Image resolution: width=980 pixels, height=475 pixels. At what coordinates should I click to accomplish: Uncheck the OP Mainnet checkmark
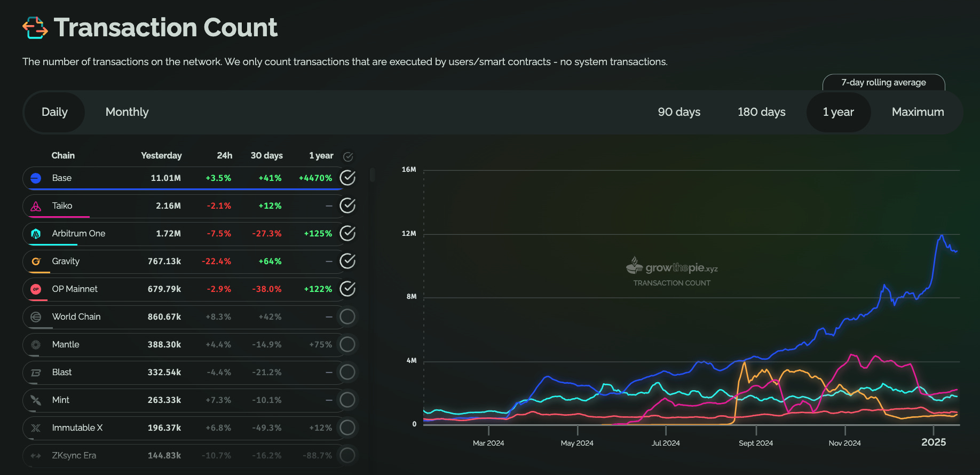347,289
